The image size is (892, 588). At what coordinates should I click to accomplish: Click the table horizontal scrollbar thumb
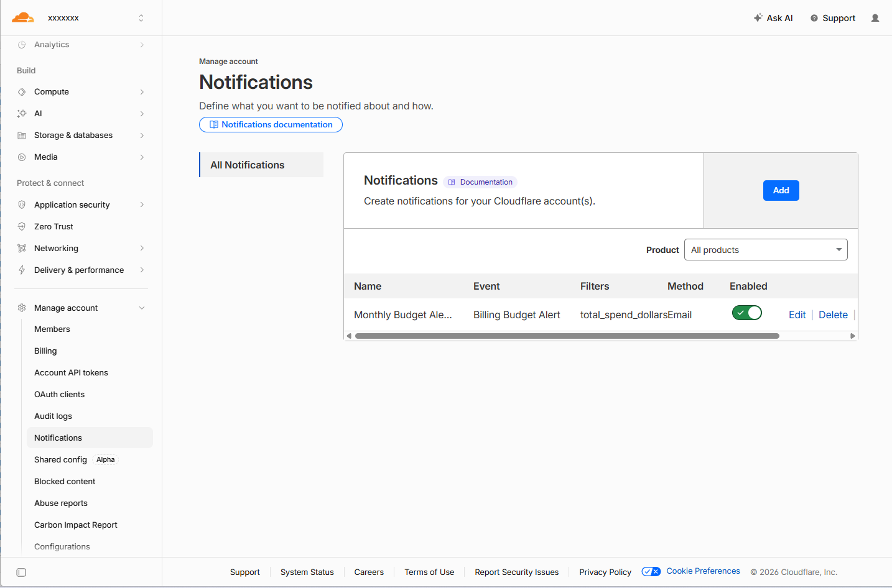coord(567,336)
